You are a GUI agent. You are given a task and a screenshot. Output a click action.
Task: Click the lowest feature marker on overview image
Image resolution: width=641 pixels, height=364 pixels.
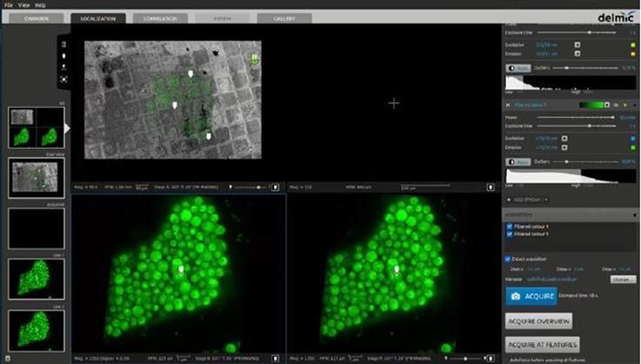coord(209,136)
